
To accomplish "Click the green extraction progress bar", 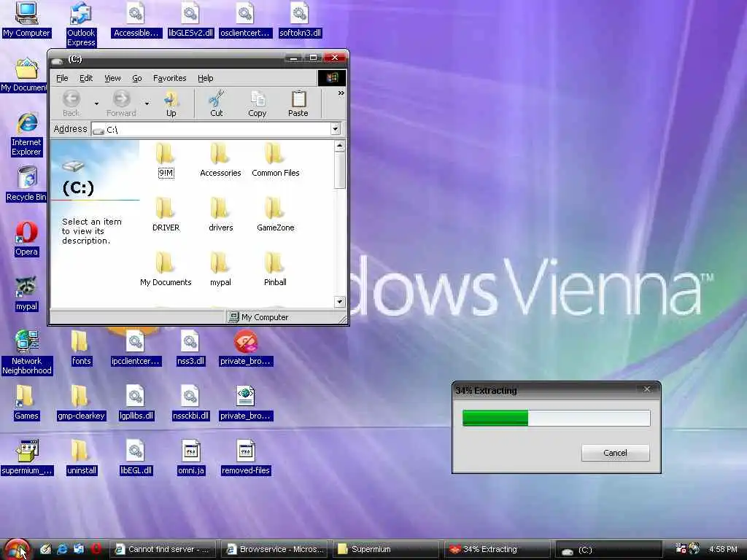I will [x=556, y=418].
